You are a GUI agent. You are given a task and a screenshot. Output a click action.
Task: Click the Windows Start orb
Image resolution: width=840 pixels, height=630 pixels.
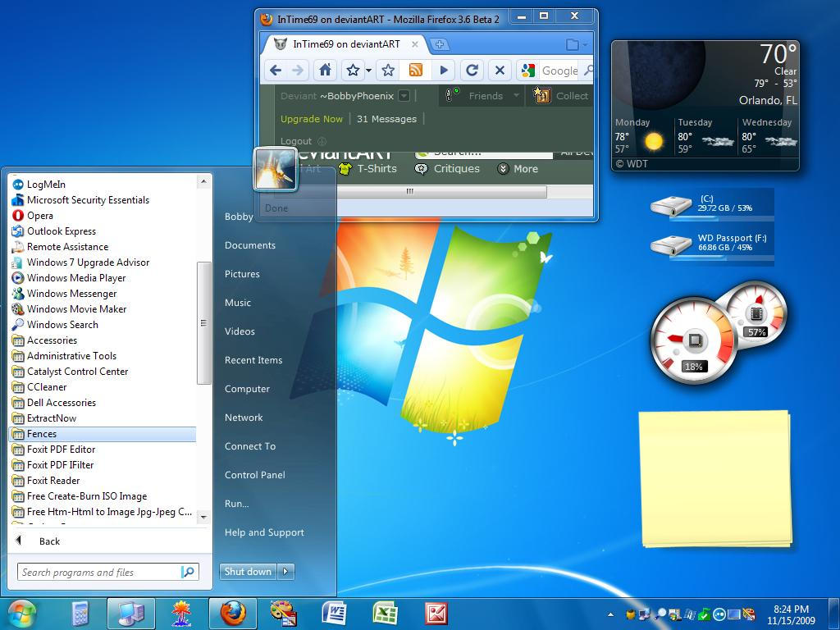(21, 614)
